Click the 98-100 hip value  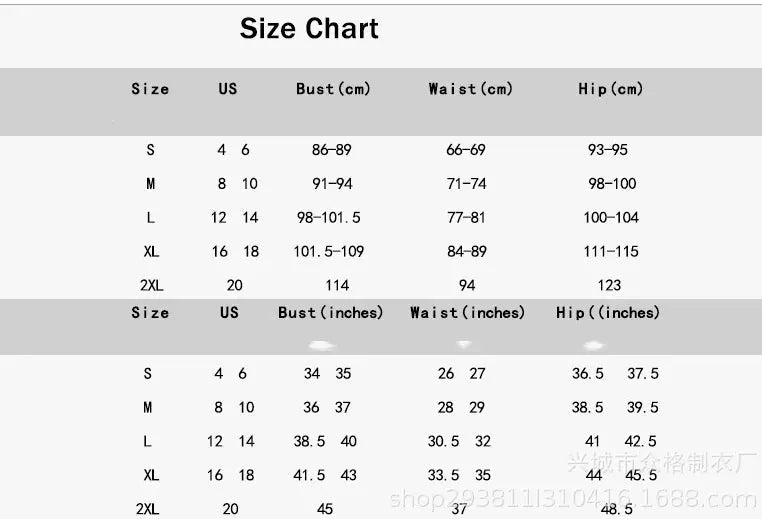610,184
